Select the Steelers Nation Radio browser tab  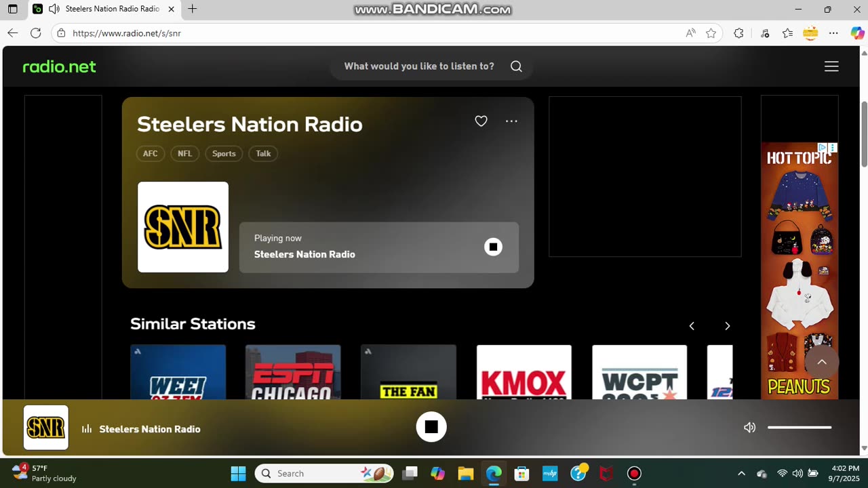point(104,9)
